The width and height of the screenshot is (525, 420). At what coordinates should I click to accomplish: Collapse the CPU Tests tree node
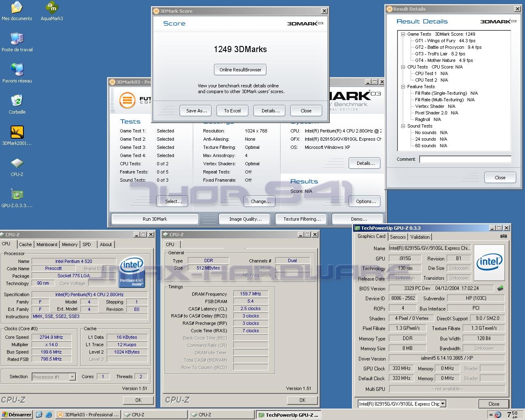click(403, 67)
